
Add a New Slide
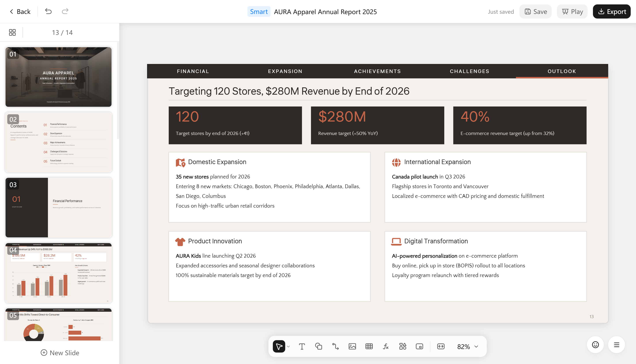[x=60, y=353]
